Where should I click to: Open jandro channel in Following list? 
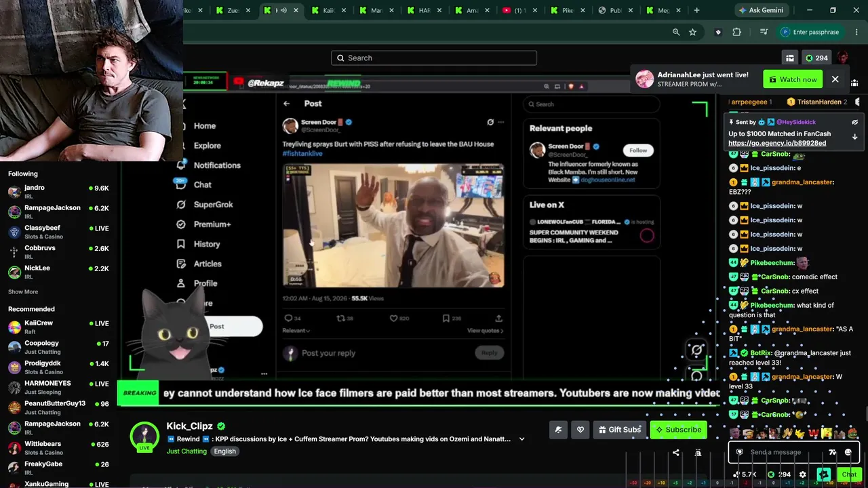(x=60, y=192)
